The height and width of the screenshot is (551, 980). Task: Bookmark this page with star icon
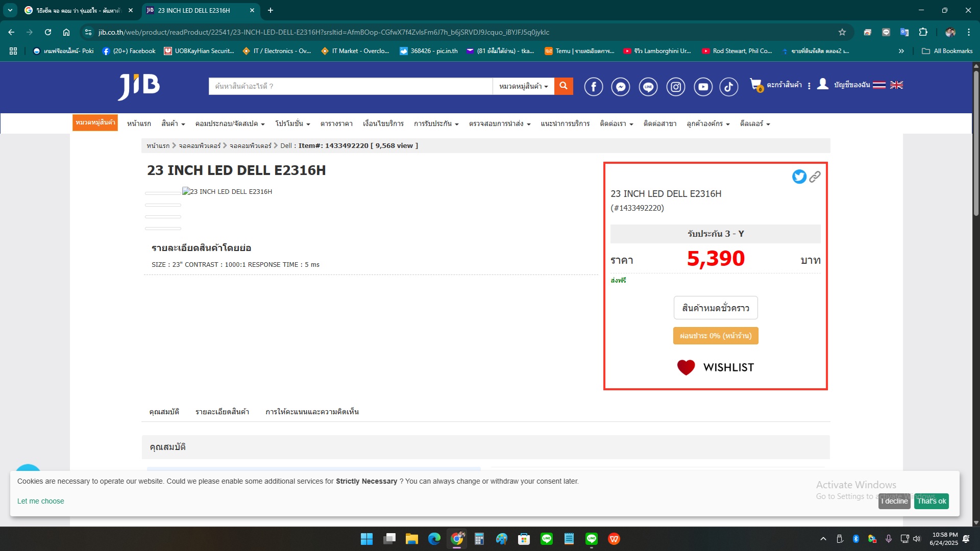pyautogui.click(x=842, y=32)
